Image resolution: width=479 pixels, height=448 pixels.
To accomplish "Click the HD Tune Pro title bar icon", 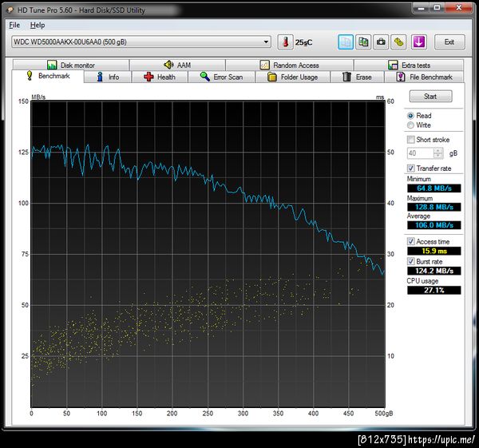I will tap(10, 10).
